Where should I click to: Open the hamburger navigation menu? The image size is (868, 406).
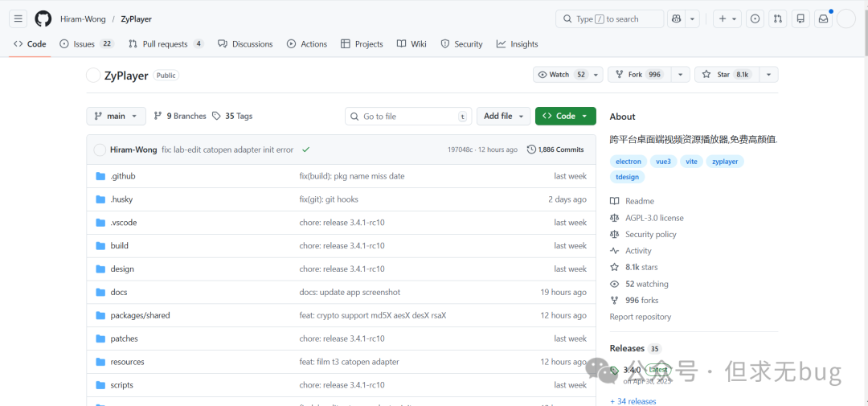point(18,18)
